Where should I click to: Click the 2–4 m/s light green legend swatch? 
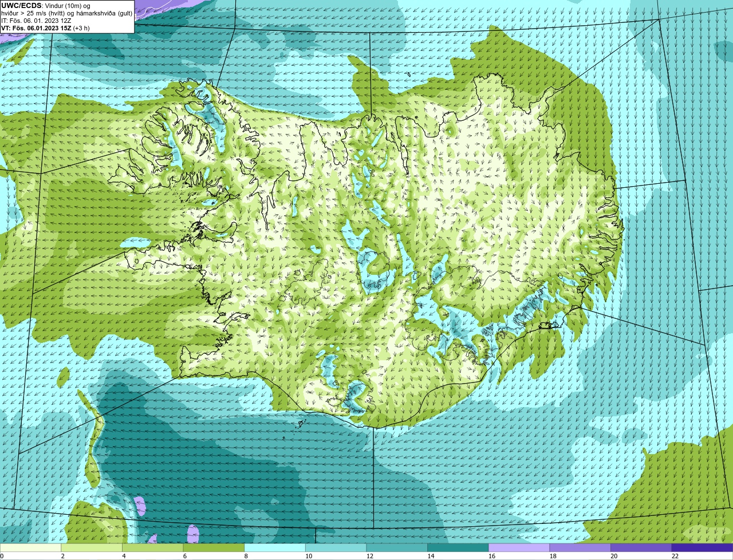point(92,547)
